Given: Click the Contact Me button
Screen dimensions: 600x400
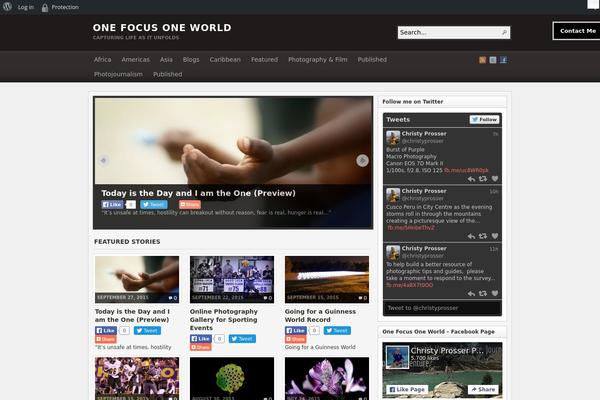Looking at the screenshot, I should (x=577, y=31).
